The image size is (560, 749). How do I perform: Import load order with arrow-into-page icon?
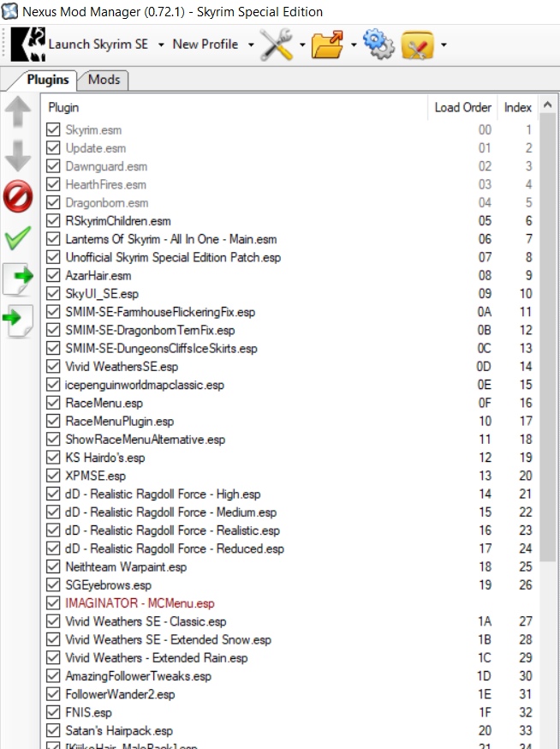click(18, 321)
